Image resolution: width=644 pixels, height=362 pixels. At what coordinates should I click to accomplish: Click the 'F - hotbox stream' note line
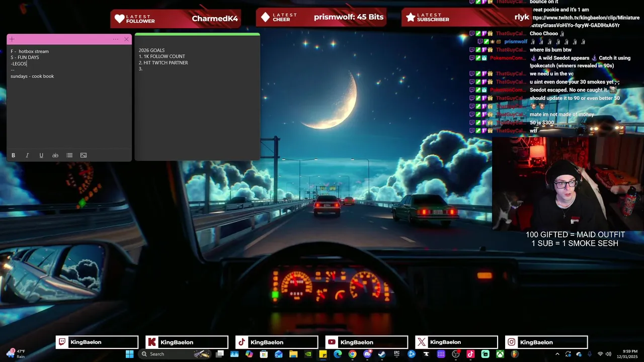(30, 51)
